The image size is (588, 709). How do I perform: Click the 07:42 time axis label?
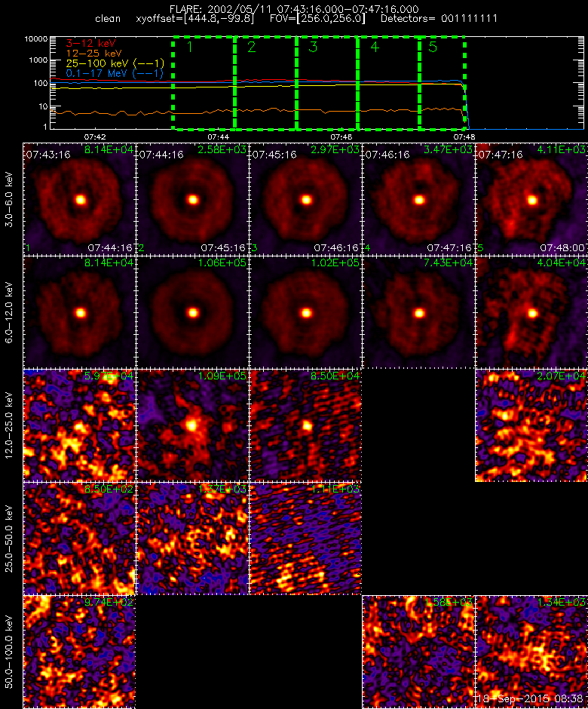95,137
